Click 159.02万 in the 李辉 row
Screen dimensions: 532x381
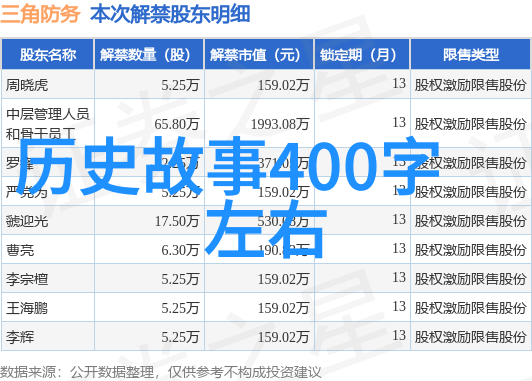[x=284, y=337]
